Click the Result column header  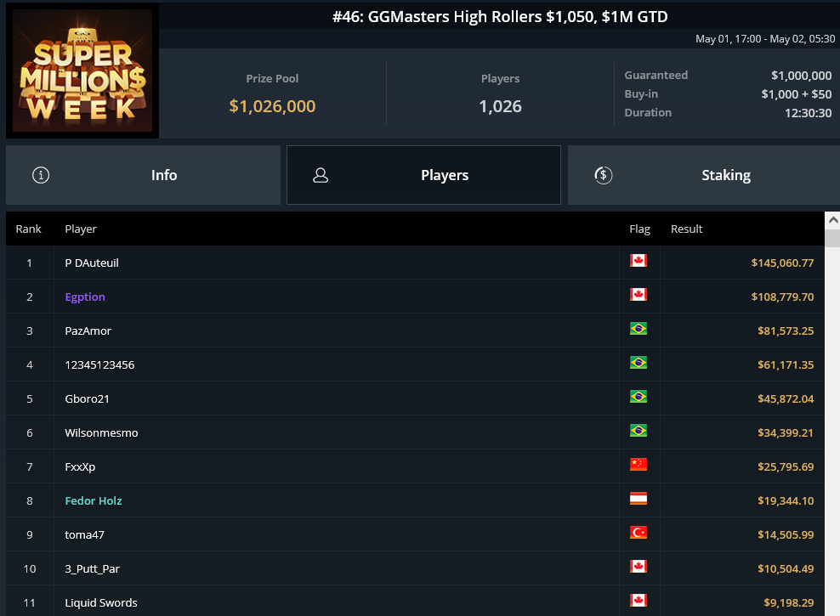686,229
